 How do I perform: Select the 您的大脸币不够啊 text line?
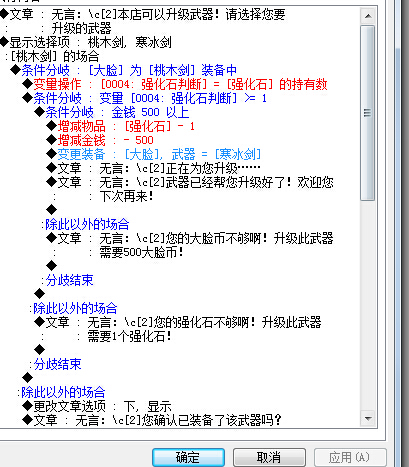190,238
